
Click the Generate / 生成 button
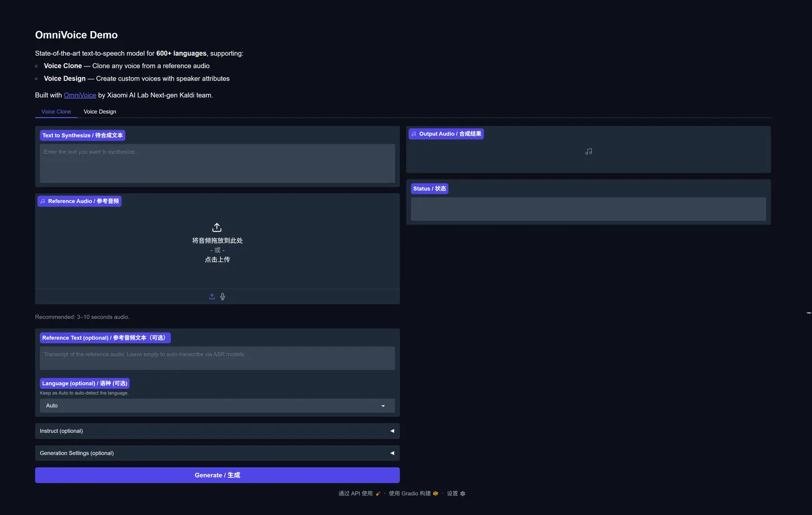tap(217, 475)
